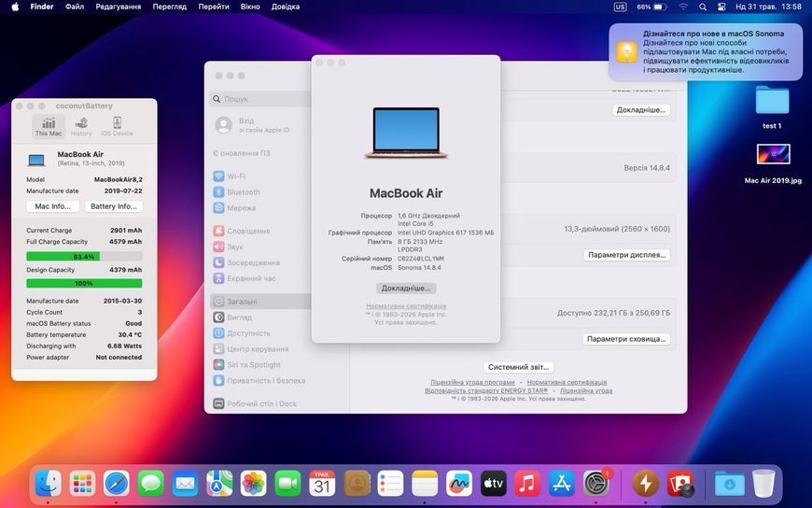Image resolution: width=812 pixels, height=508 pixels.
Task: Click Оновлення ПЗ in Settings sidebar
Action: [x=242, y=153]
